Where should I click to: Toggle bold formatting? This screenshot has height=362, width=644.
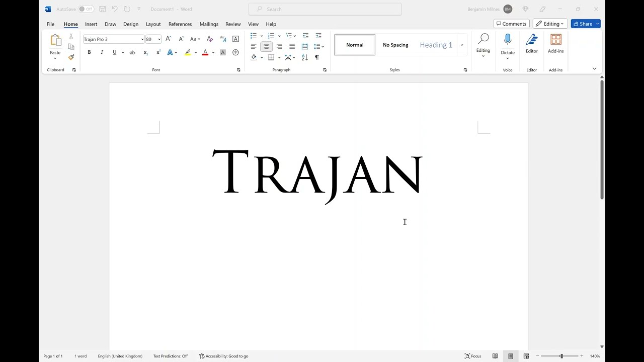89,52
